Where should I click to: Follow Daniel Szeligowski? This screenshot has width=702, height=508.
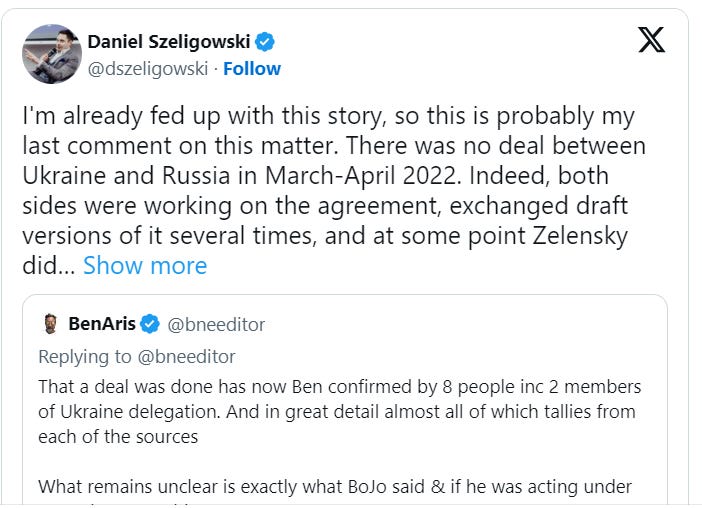coord(252,69)
